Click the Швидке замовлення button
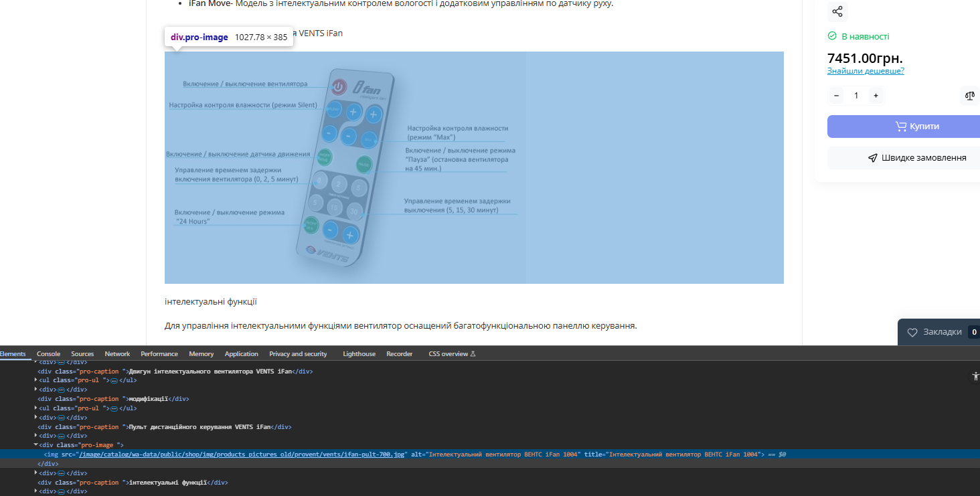The image size is (980, 496). (904, 158)
